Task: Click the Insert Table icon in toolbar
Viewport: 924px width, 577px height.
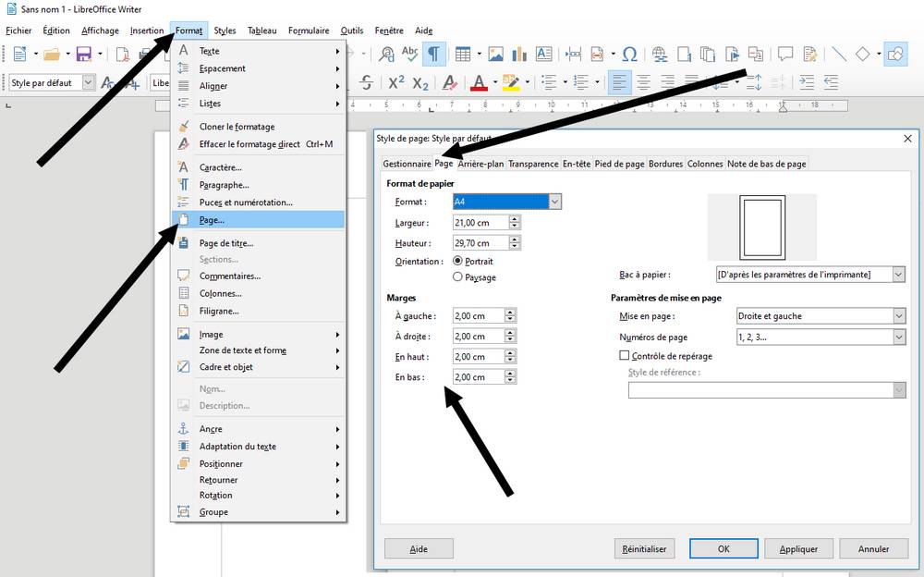Action: click(462, 54)
